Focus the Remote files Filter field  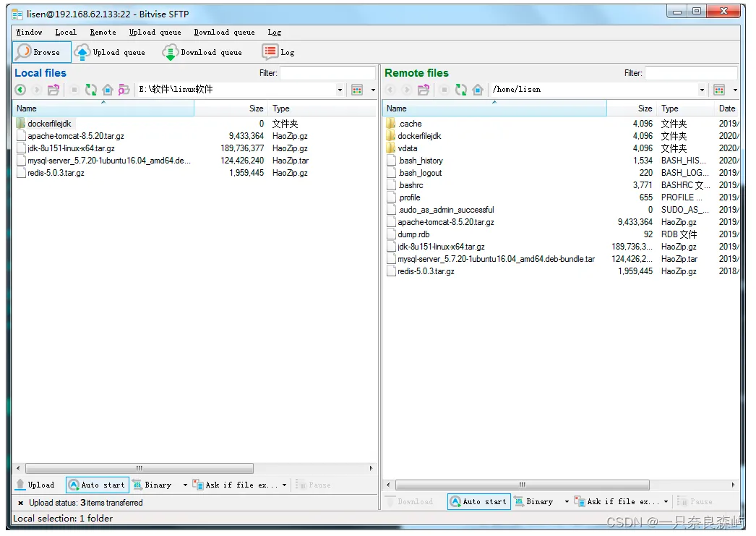(691, 73)
